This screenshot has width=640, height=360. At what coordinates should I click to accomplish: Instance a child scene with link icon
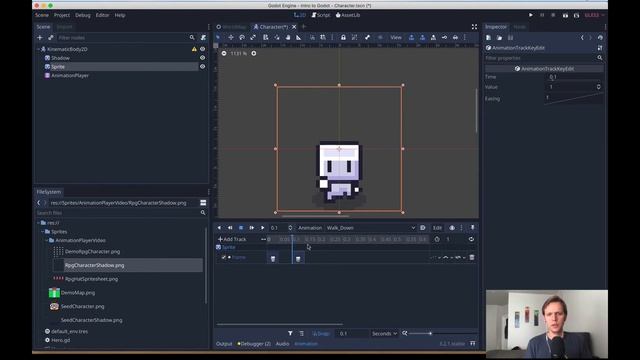[x=51, y=38]
